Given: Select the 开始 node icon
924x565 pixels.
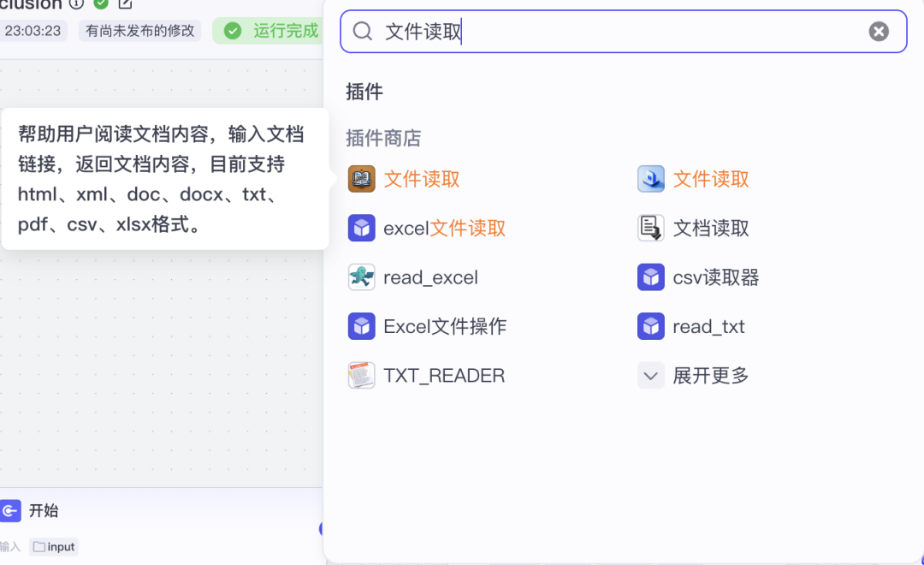Looking at the screenshot, I should (x=10, y=511).
